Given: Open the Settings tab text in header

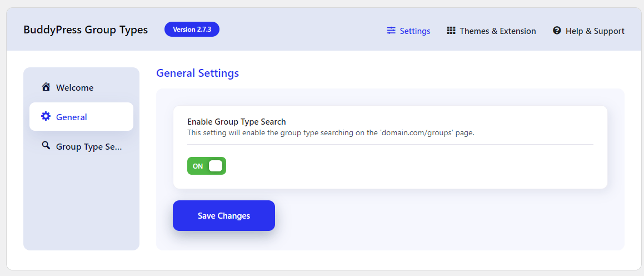Looking at the screenshot, I should [x=415, y=31].
